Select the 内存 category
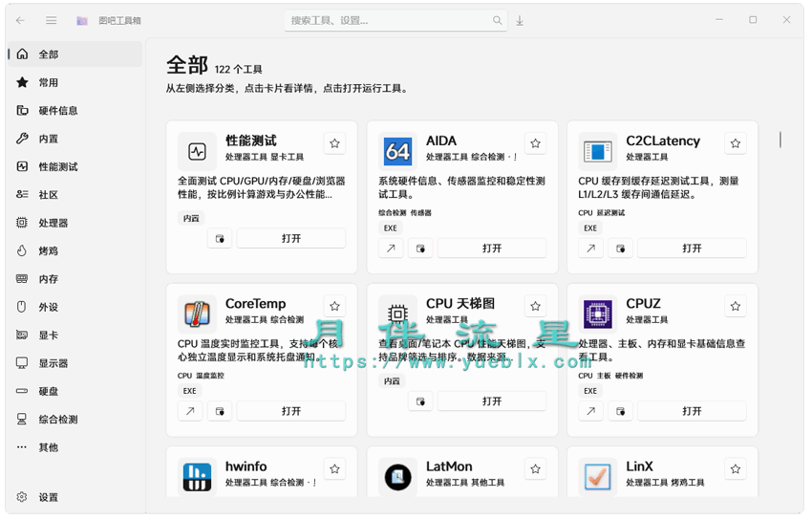 [75, 279]
